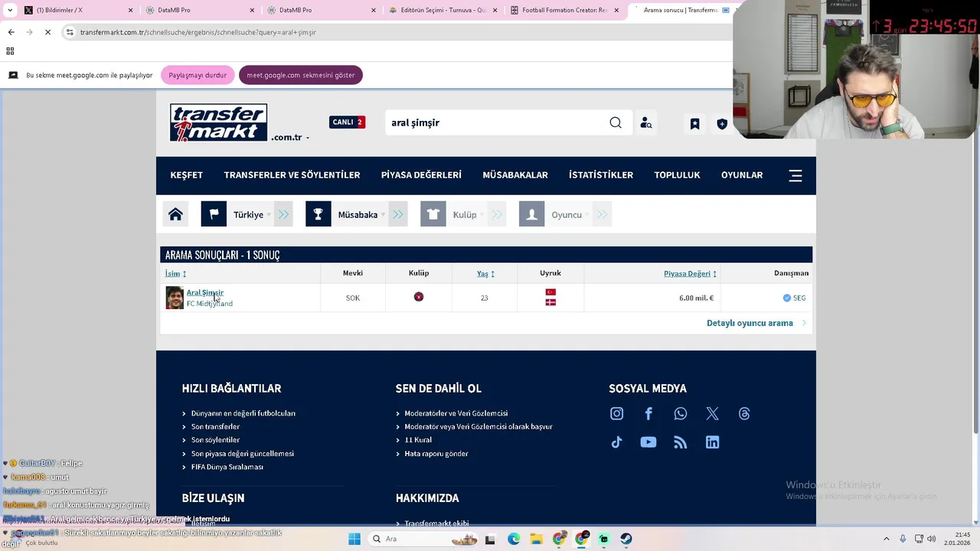Image resolution: width=980 pixels, height=551 pixels.
Task: Expand the .com.tr domain selector
Action: click(290, 138)
